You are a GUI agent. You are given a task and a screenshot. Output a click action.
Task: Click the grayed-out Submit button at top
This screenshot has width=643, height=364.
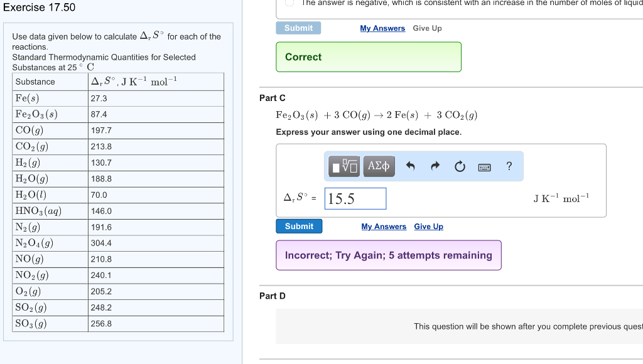(x=298, y=28)
